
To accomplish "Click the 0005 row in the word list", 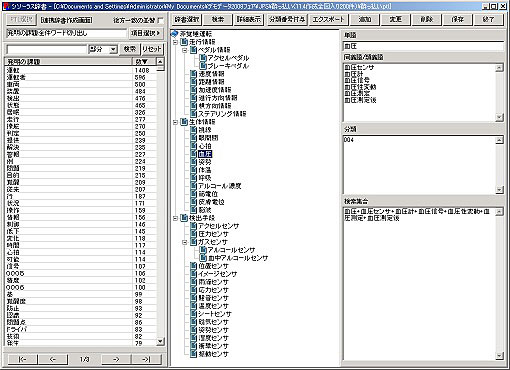I will tap(81, 273).
